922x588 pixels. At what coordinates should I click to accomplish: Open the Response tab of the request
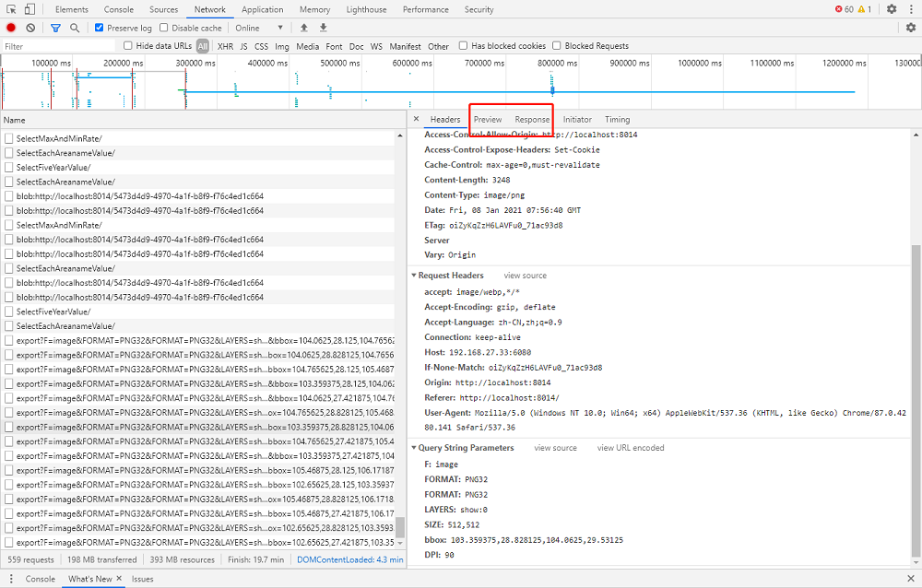pyautogui.click(x=532, y=120)
